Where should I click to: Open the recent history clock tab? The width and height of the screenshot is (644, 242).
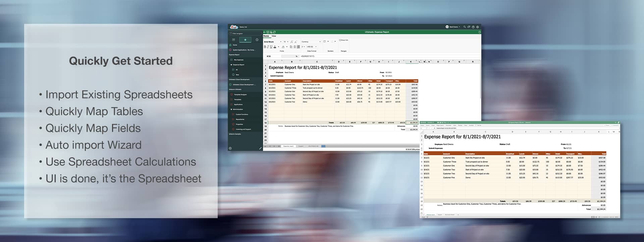[x=257, y=40]
